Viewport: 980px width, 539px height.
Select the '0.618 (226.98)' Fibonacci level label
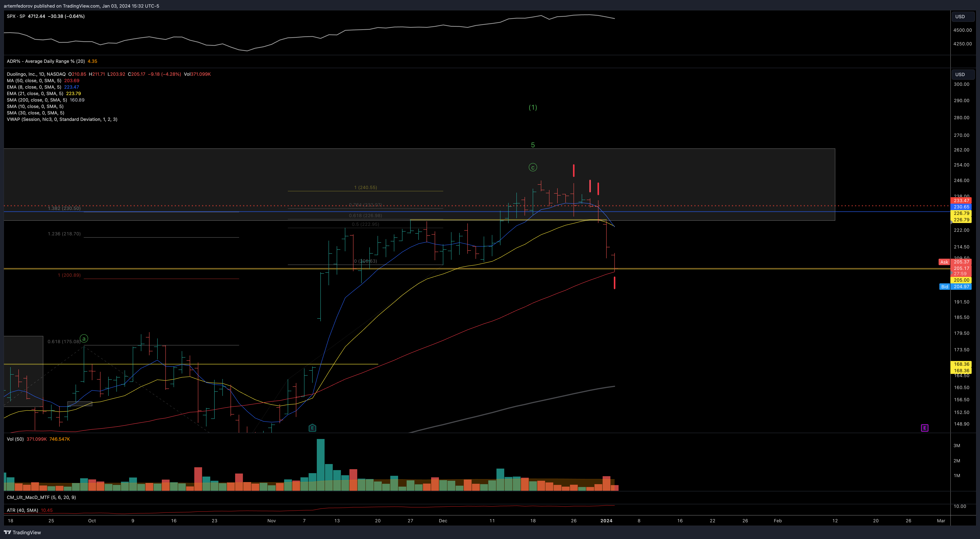pos(366,216)
